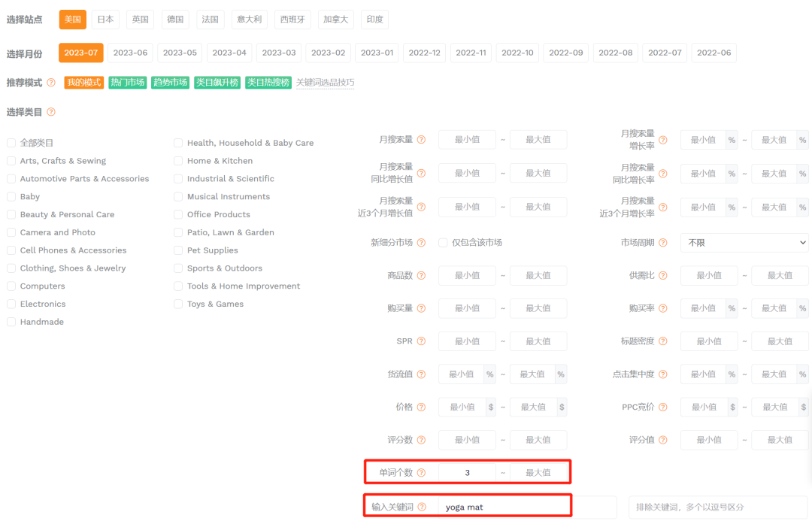The width and height of the screenshot is (812, 530).
Task: Click help icon beside 近3个月增长率
Action: tap(663, 207)
